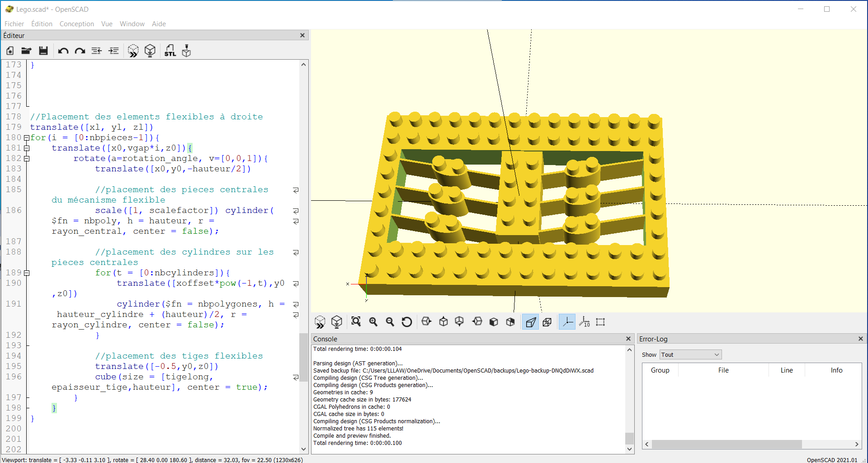Click the editor scrollbar up arrow
The image size is (868, 463).
[303, 65]
